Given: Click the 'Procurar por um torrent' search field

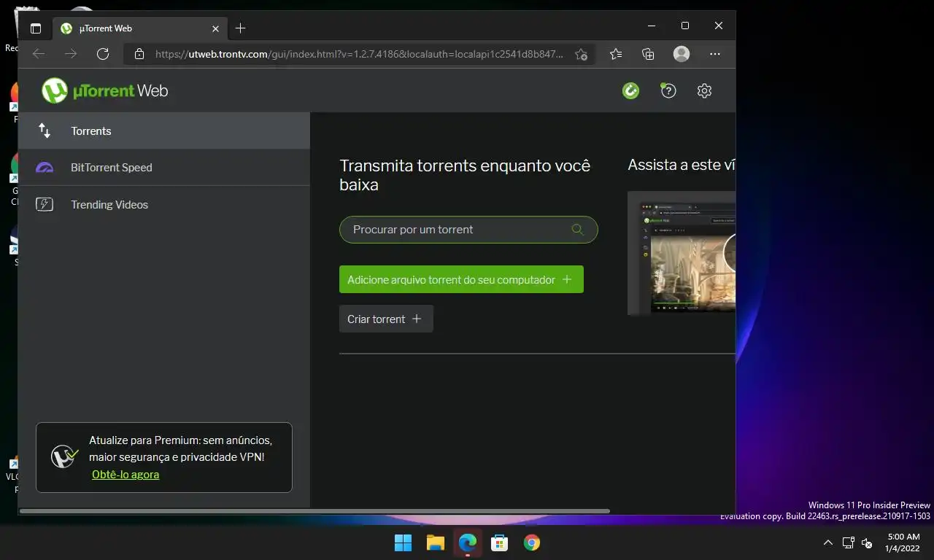Looking at the screenshot, I should pos(468,230).
